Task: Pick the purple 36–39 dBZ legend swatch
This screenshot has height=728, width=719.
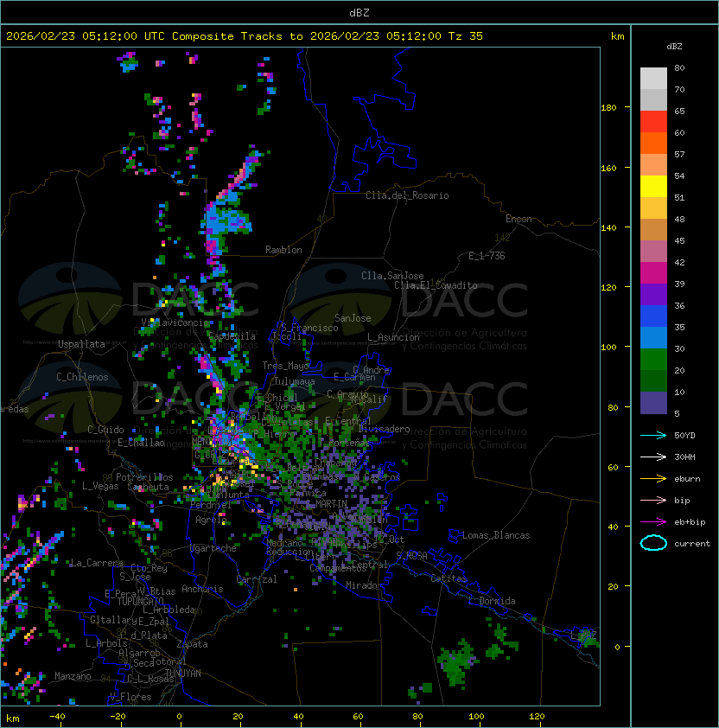Action: tap(653, 294)
